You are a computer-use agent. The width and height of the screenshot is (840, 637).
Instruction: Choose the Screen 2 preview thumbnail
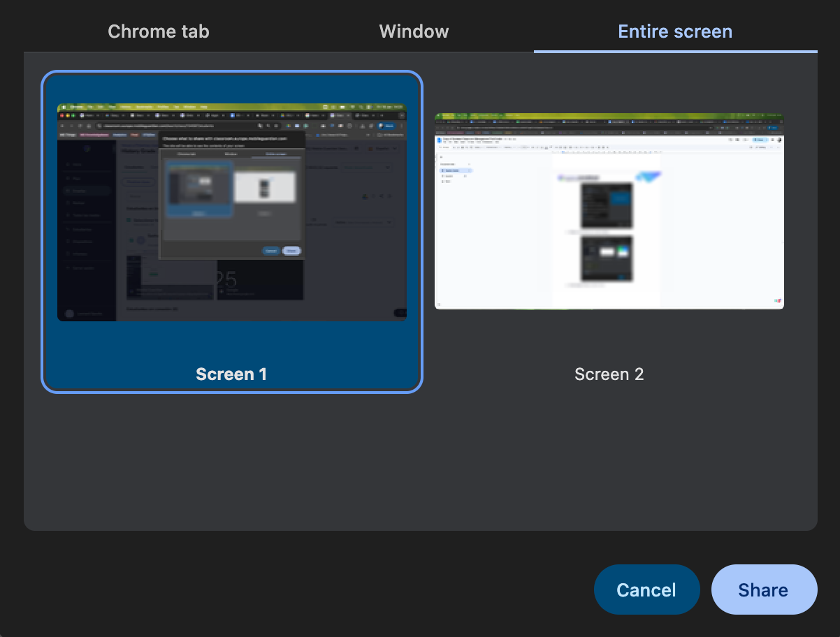tap(609, 210)
